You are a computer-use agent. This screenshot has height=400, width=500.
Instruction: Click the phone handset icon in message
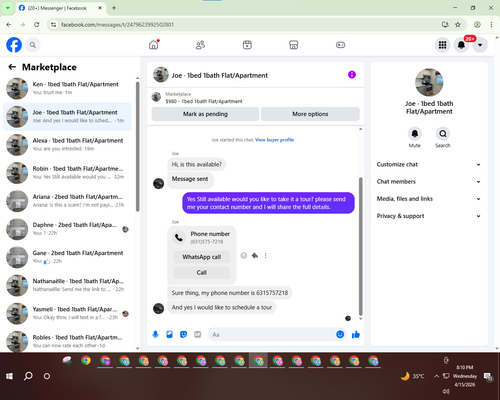click(179, 237)
